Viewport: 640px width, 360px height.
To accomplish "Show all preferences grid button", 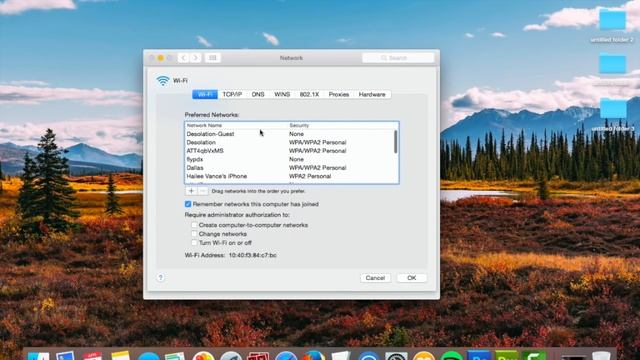I will click(213, 58).
